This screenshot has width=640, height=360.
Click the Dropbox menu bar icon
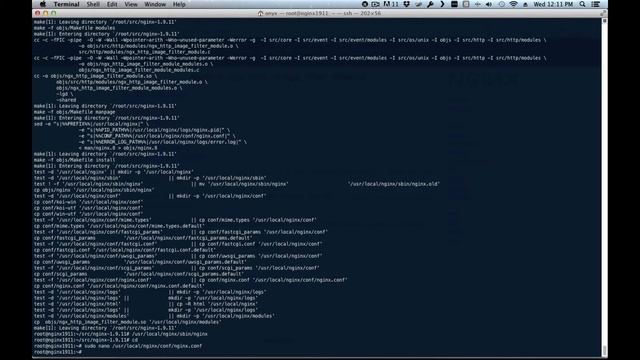point(407,4)
